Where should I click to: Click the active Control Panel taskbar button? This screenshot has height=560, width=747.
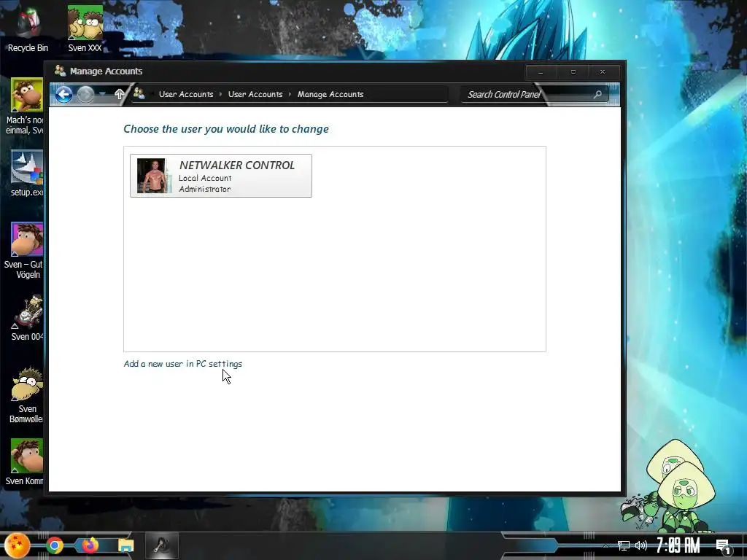pos(162,545)
